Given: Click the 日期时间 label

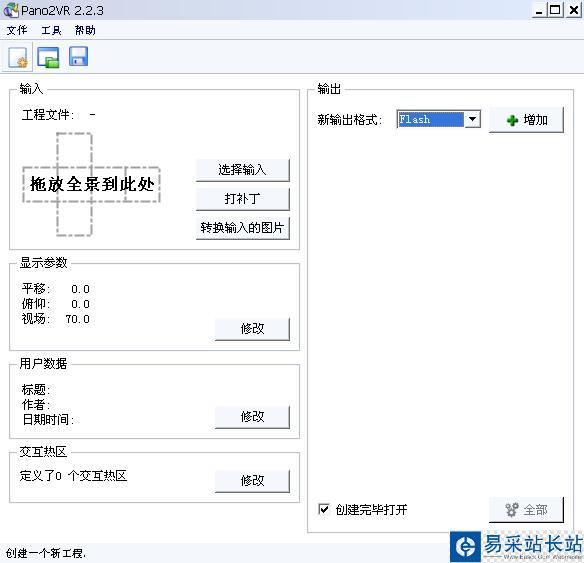Looking at the screenshot, I should click(x=48, y=420).
